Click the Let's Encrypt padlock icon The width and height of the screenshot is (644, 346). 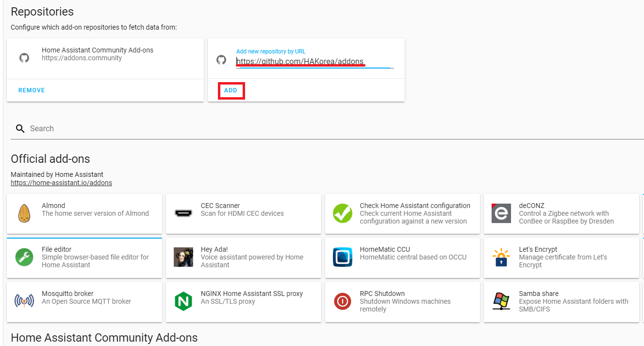click(501, 257)
